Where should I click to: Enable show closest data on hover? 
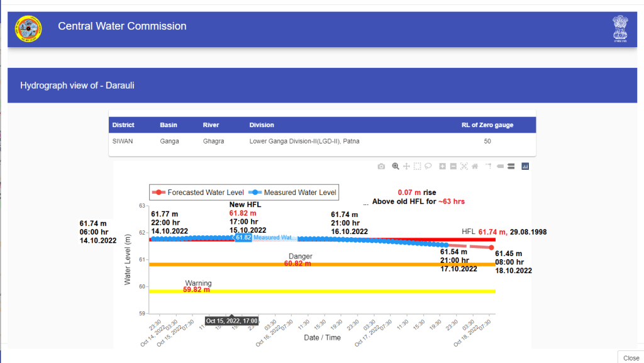[x=501, y=166]
